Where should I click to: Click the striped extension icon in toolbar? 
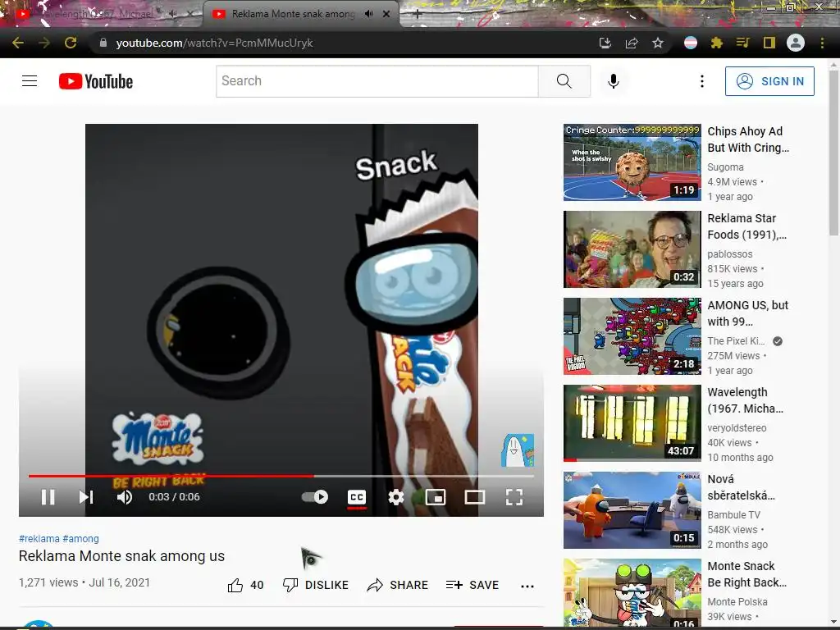point(691,43)
